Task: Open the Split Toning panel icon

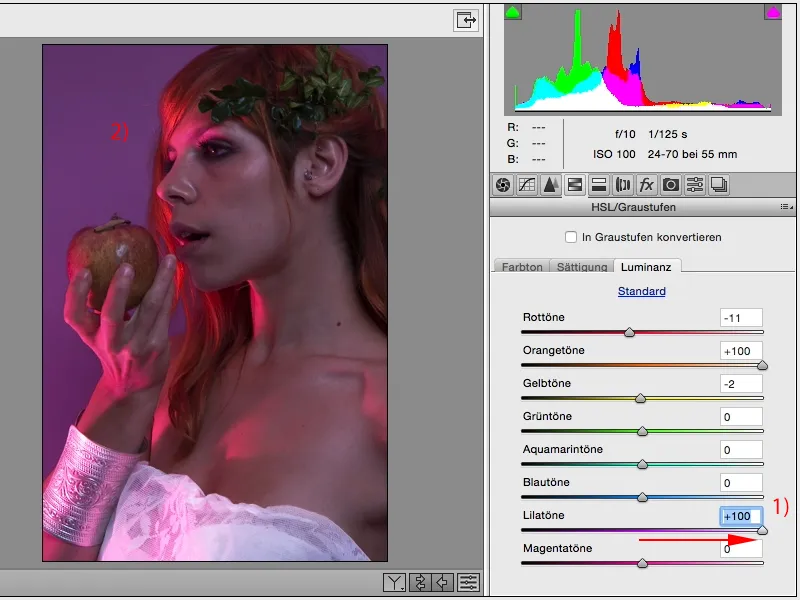Action: [599, 185]
